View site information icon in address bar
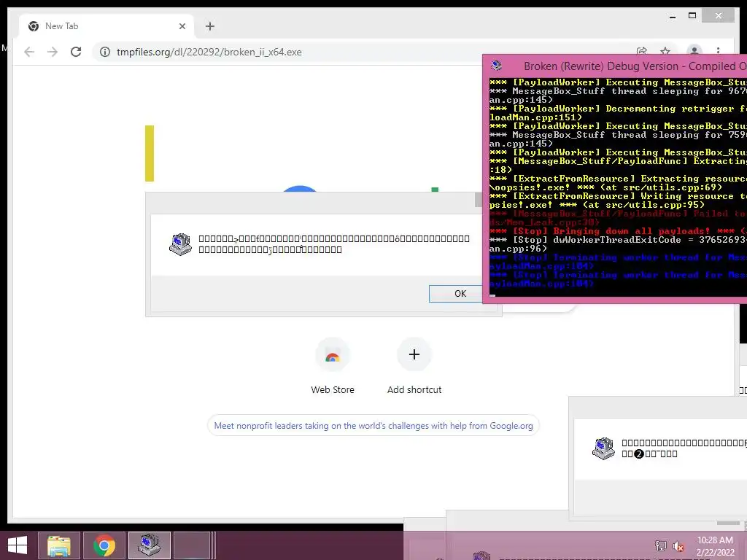The width and height of the screenshot is (747, 560). pos(105,52)
